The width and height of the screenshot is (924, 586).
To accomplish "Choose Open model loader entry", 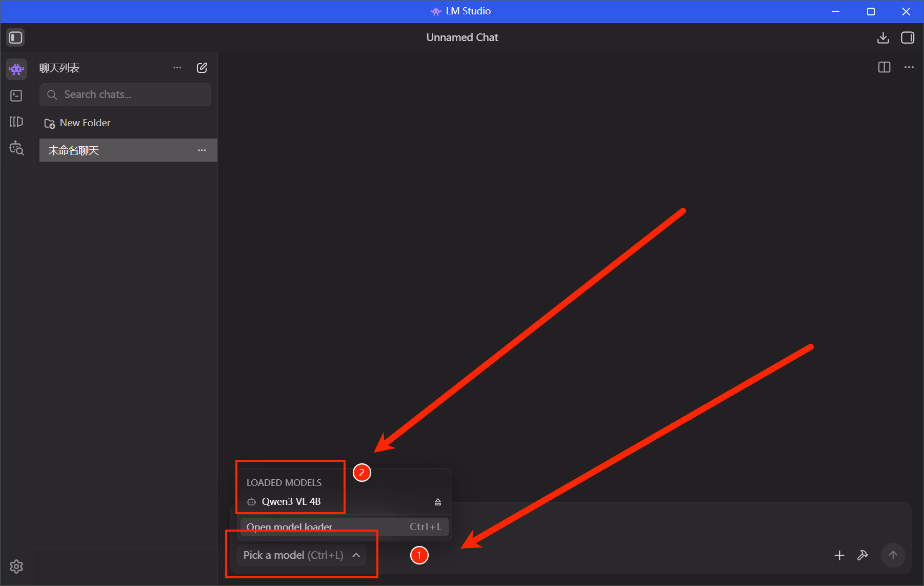I will (345, 527).
